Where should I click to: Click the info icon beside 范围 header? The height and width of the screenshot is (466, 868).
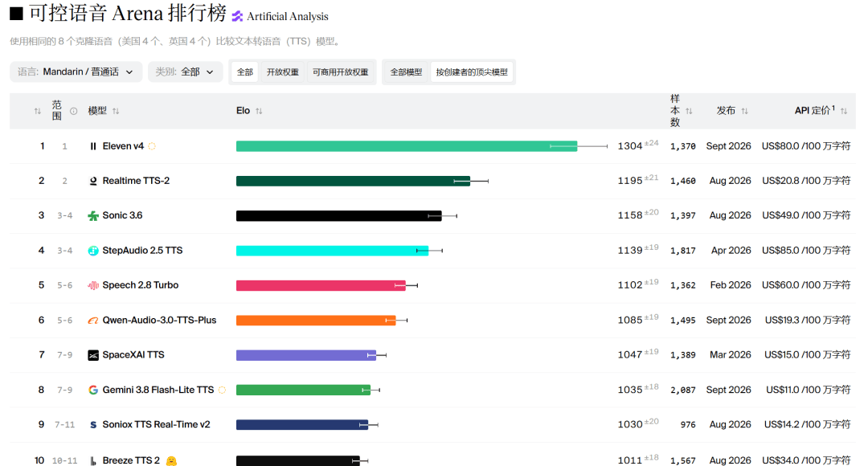(74, 111)
